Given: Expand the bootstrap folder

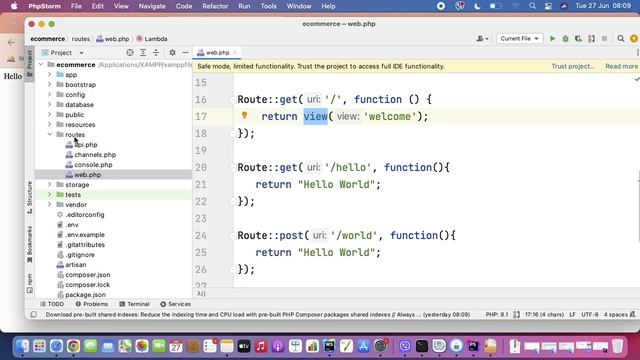Looking at the screenshot, I should (x=50, y=84).
